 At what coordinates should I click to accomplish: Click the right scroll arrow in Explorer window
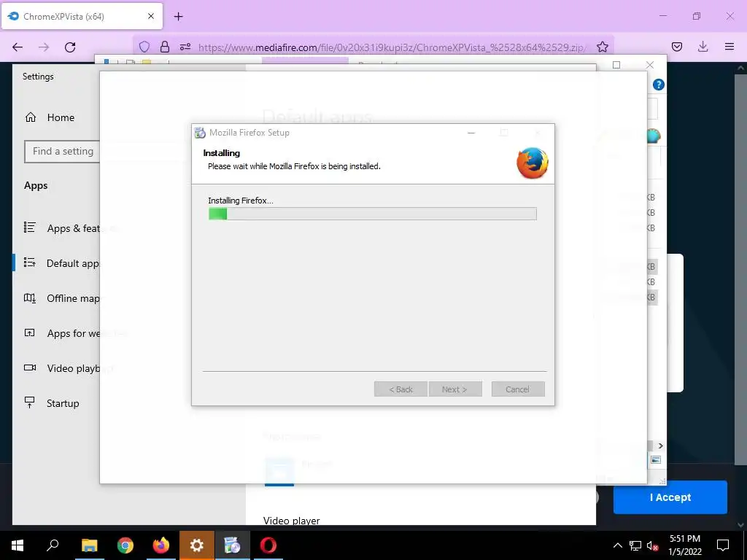660,446
